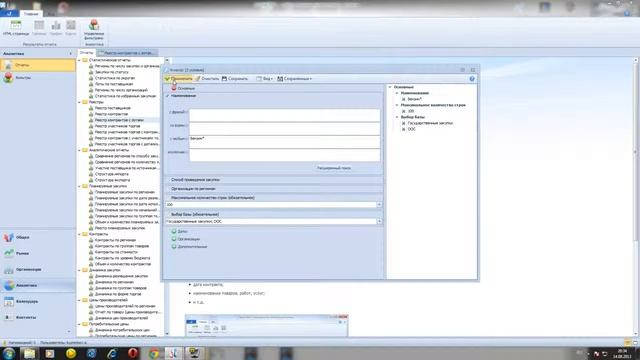Open the Windows Start menu
The width and height of the screenshot is (640, 360).
9,353
